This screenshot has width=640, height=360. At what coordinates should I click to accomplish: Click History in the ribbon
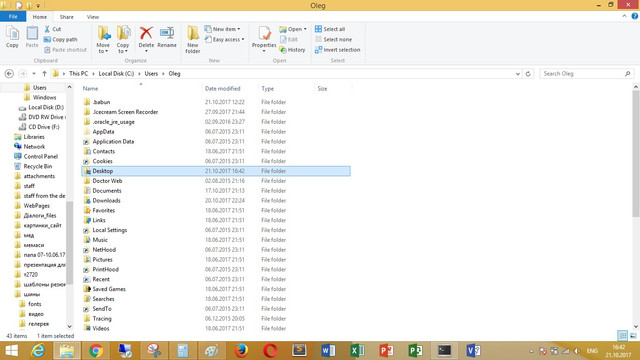coord(292,49)
